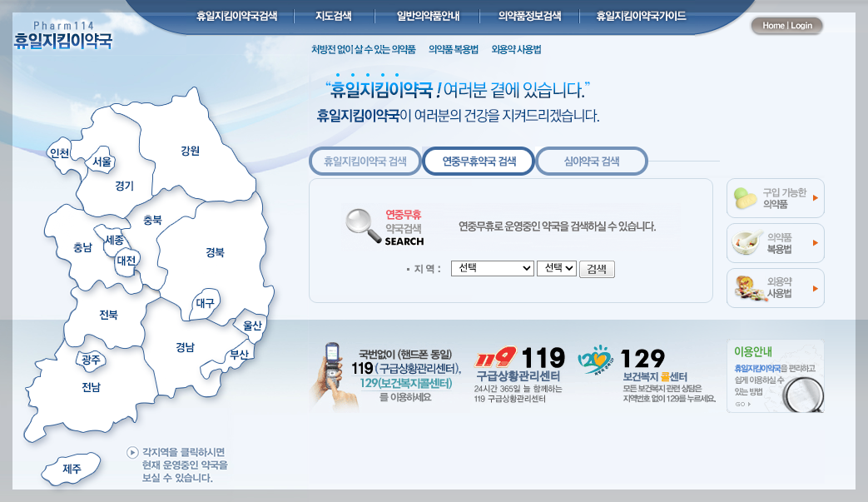Select 인천 on the map
868x502 pixels.
coord(59,152)
